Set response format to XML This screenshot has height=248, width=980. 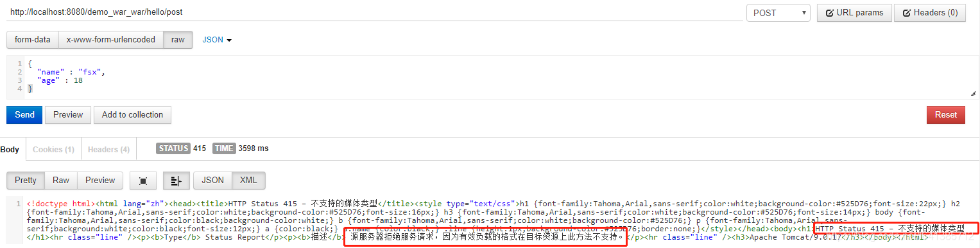(248, 181)
